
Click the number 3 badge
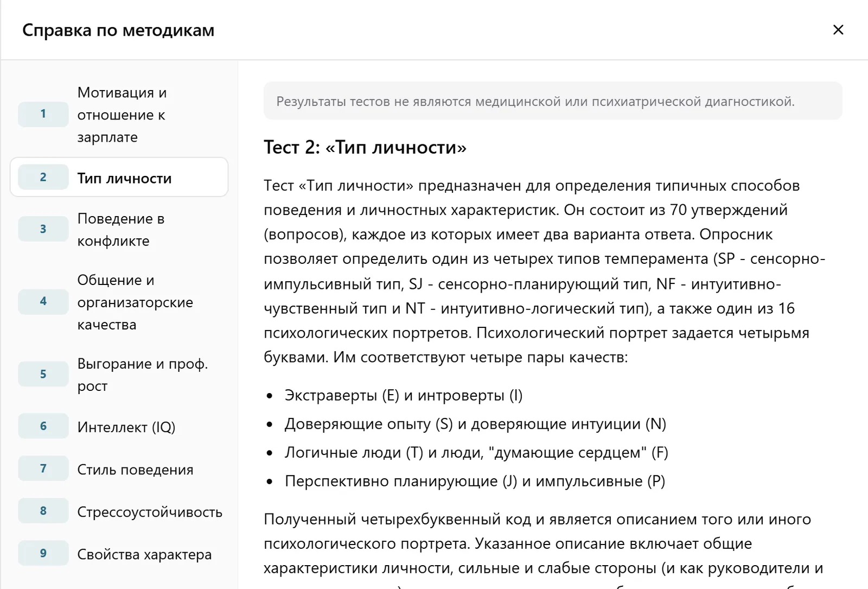tap(43, 229)
